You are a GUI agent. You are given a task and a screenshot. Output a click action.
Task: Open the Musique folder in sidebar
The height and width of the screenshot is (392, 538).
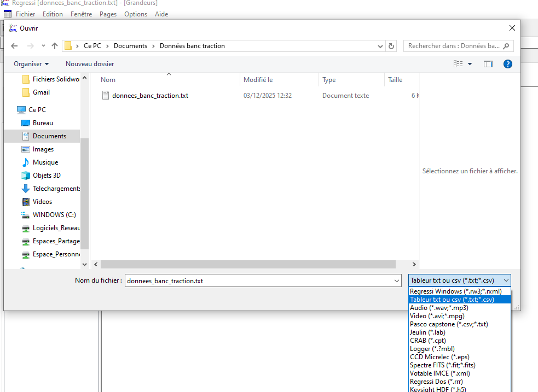pos(45,162)
